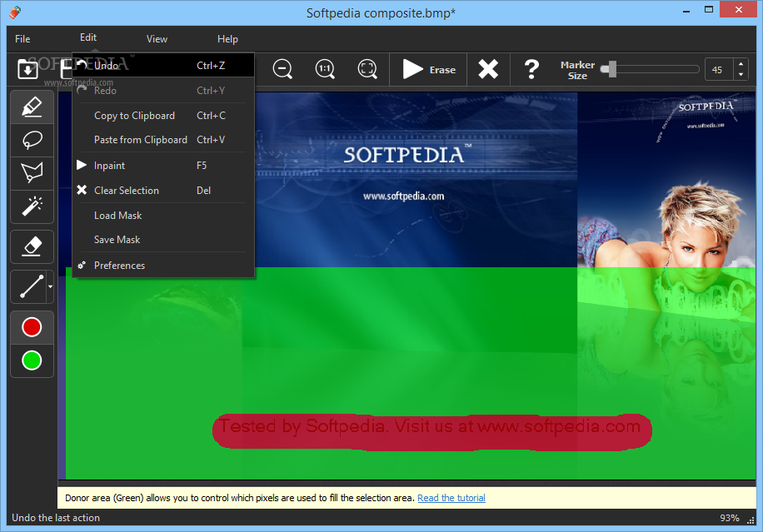Screen dimensions: 763x532
Task: Select the Eraser tool in the sidebar
Action: click(x=32, y=246)
